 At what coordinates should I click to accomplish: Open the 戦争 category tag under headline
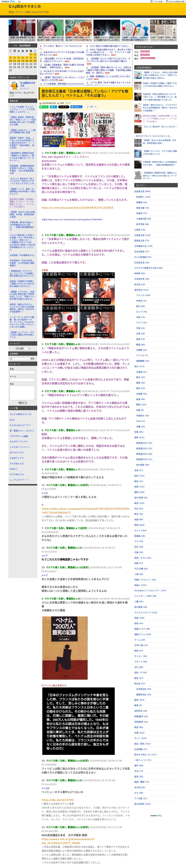click(62, 103)
